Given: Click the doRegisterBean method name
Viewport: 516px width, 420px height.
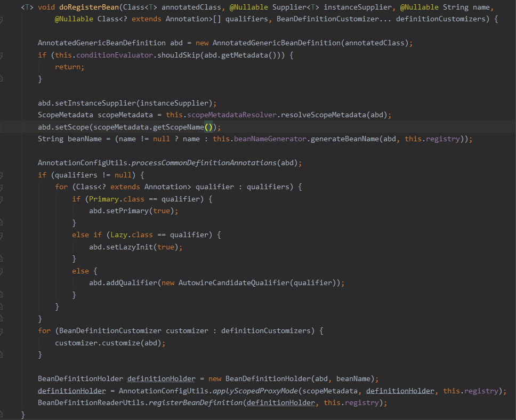Looking at the screenshot, I should [x=87, y=7].
